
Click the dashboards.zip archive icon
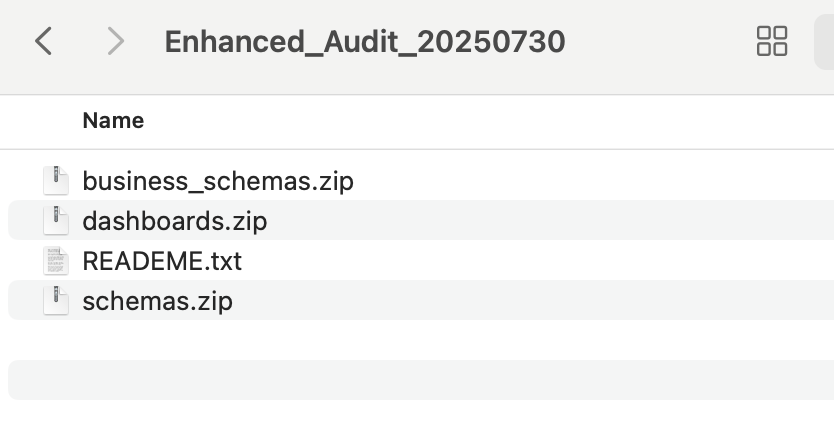[x=56, y=220]
